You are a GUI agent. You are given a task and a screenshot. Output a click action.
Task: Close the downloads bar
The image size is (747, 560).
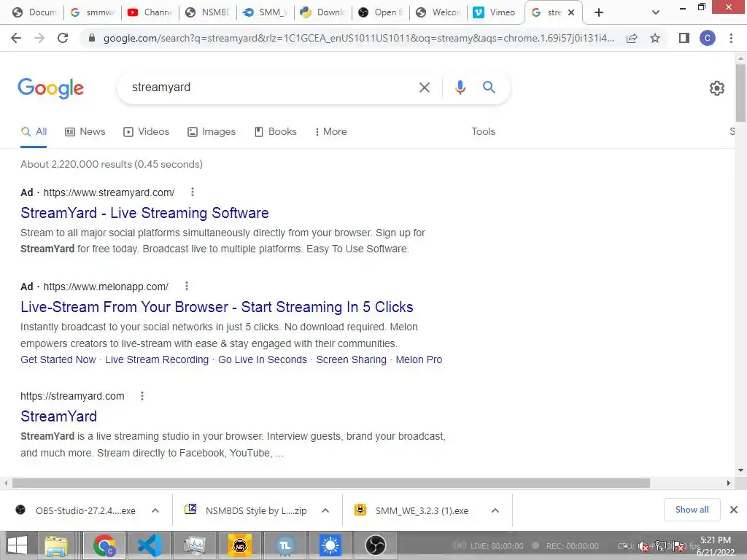734,510
